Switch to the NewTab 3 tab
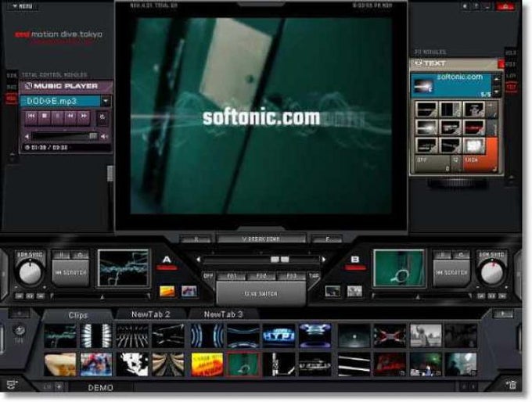Screen dimensions: 532x402 pyautogui.click(x=223, y=314)
